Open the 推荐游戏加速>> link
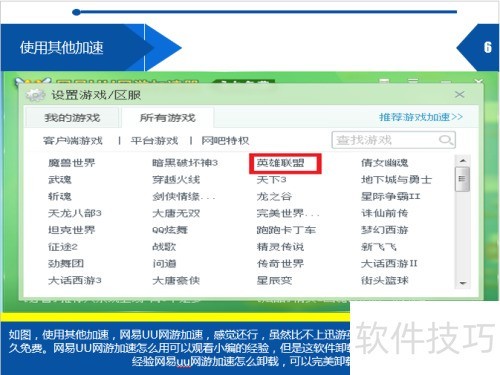Screen dimensions: 500x375 (421, 117)
